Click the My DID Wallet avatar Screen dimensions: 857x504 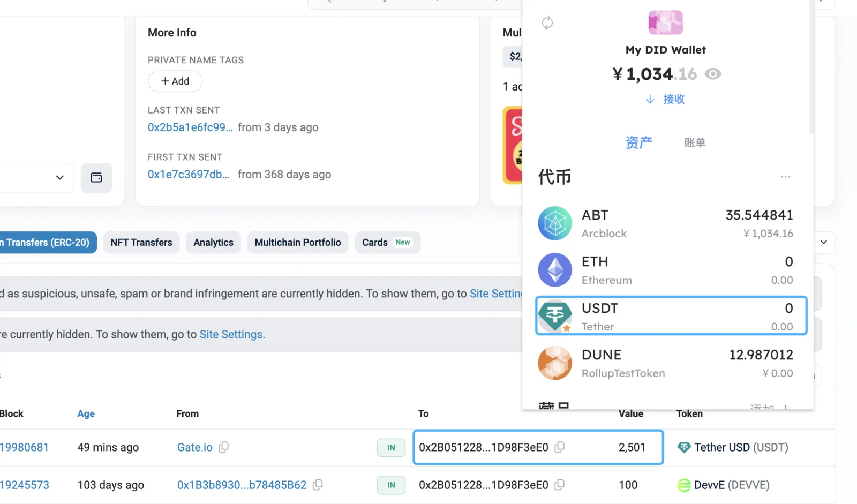(665, 22)
